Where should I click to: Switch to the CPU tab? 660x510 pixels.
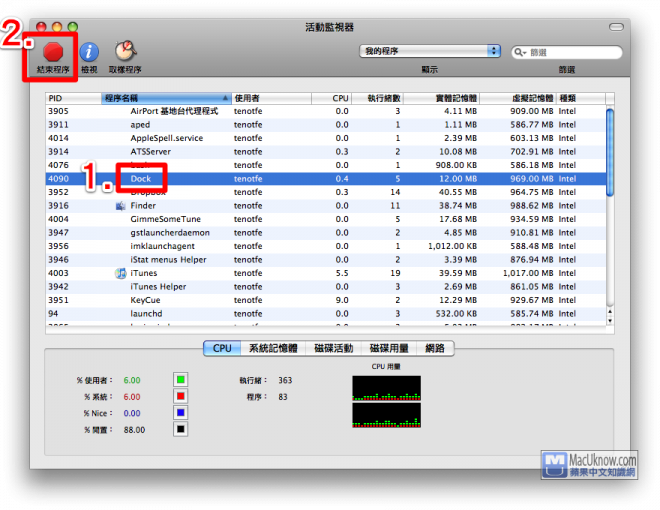tap(222, 348)
